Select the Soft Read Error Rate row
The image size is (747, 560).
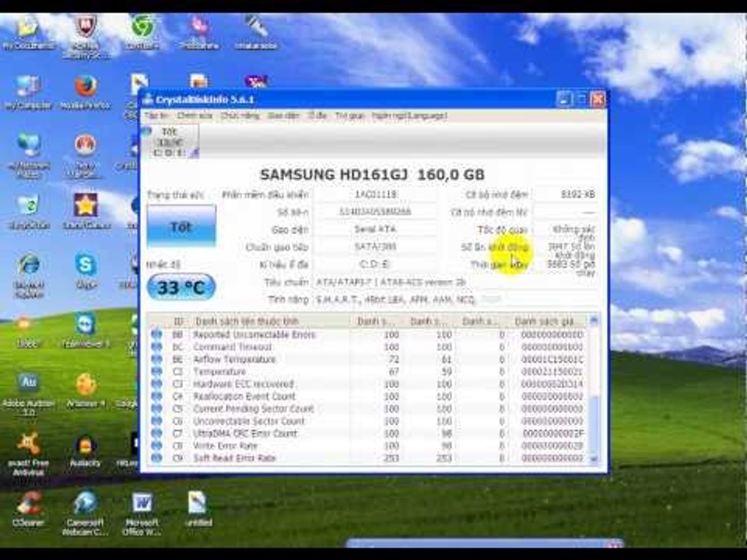[x=369, y=459]
